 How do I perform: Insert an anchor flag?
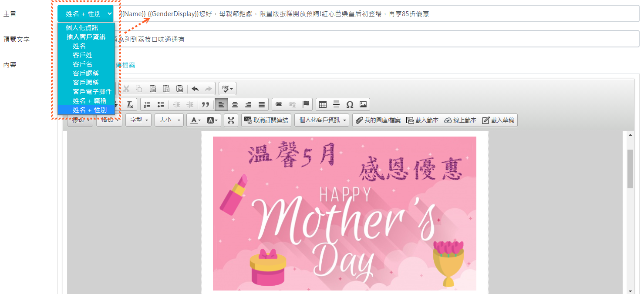tap(306, 104)
